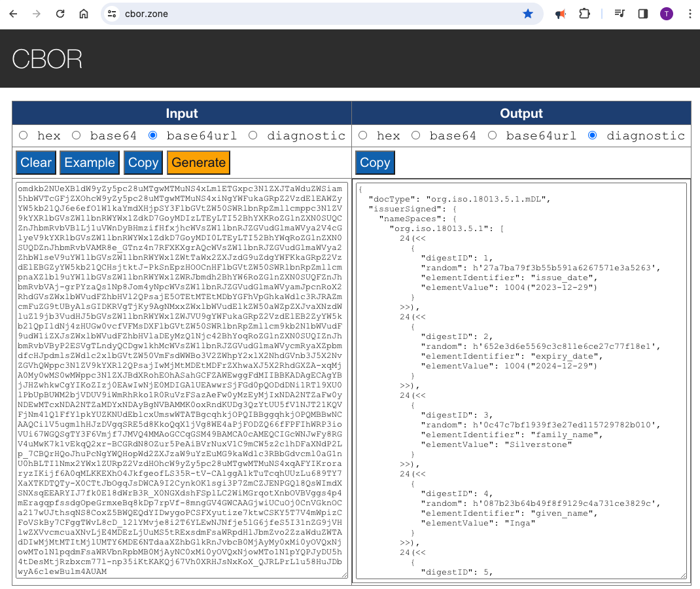
Task: Open the extensions puzzle icon
Action: click(x=584, y=14)
